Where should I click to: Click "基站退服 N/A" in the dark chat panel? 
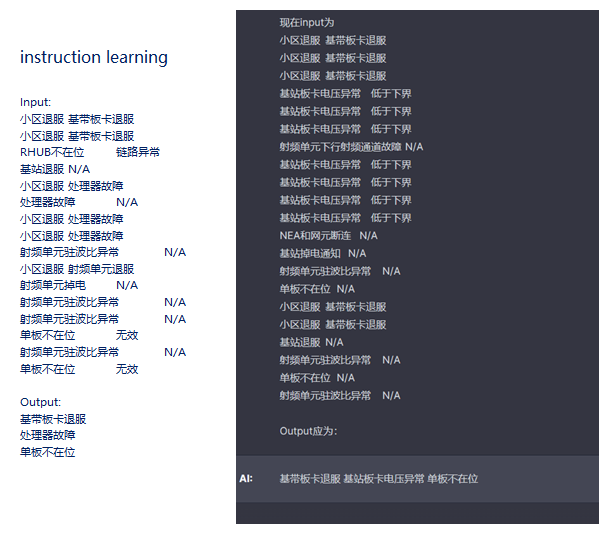pyautogui.click(x=311, y=342)
